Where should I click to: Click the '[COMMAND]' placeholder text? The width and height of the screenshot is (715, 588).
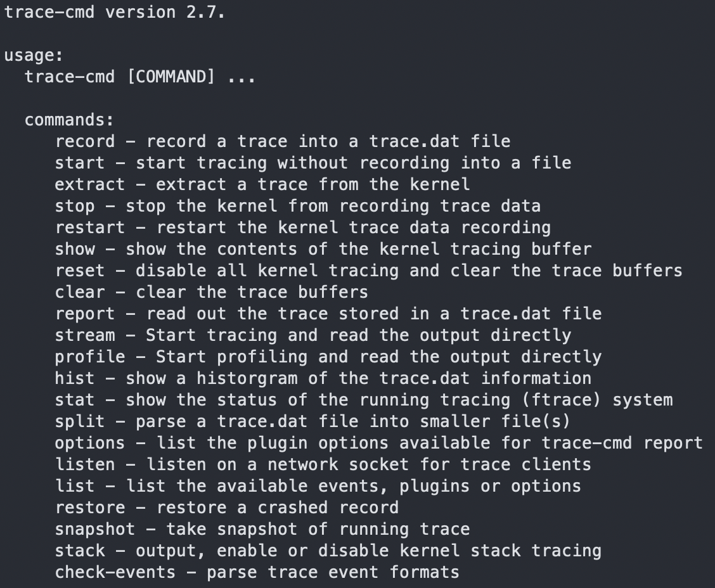(x=171, y=77)
